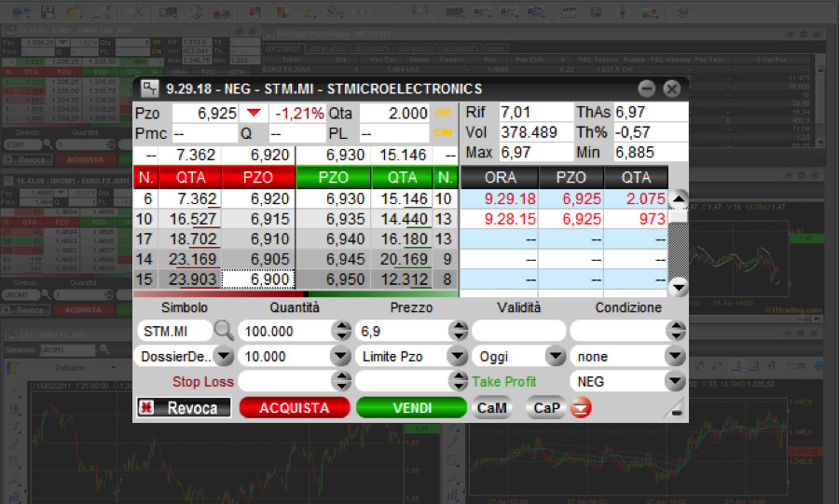Click the ORA column header in trades

500,177
